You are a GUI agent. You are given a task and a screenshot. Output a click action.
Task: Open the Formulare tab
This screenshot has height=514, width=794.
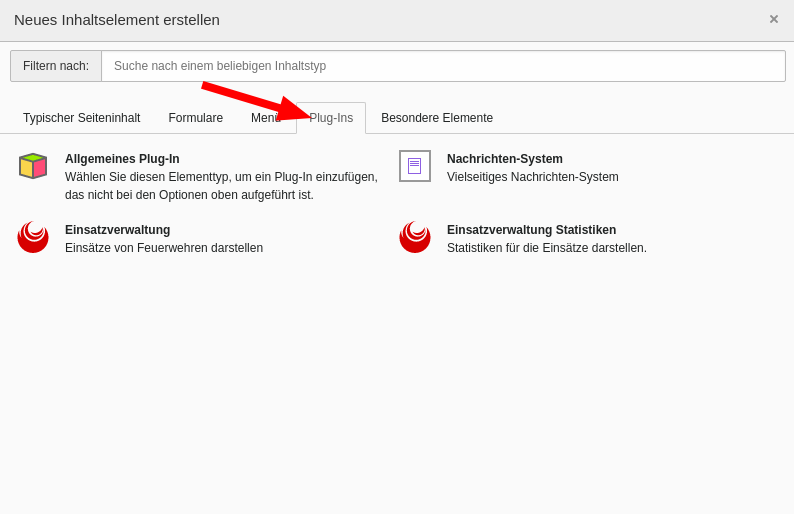[195, 118]
